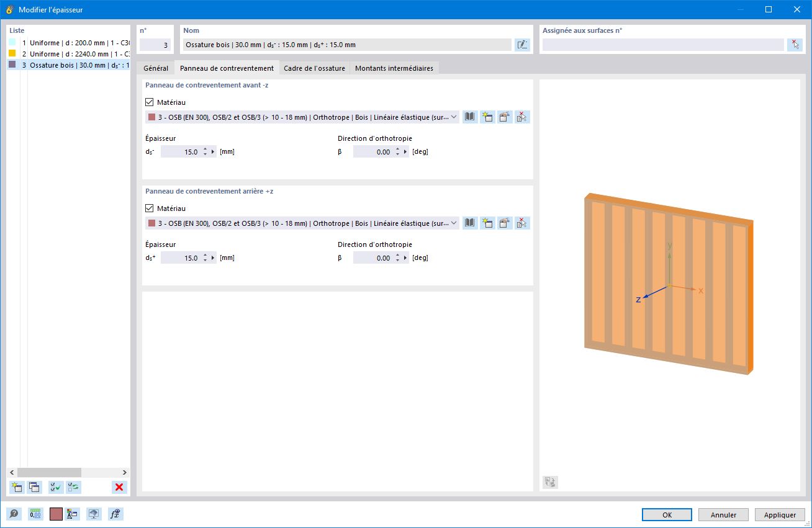Click the select-all checkmarks icon below the list
The width and height of the screenshot is (812, 528).
pos(56,487)
